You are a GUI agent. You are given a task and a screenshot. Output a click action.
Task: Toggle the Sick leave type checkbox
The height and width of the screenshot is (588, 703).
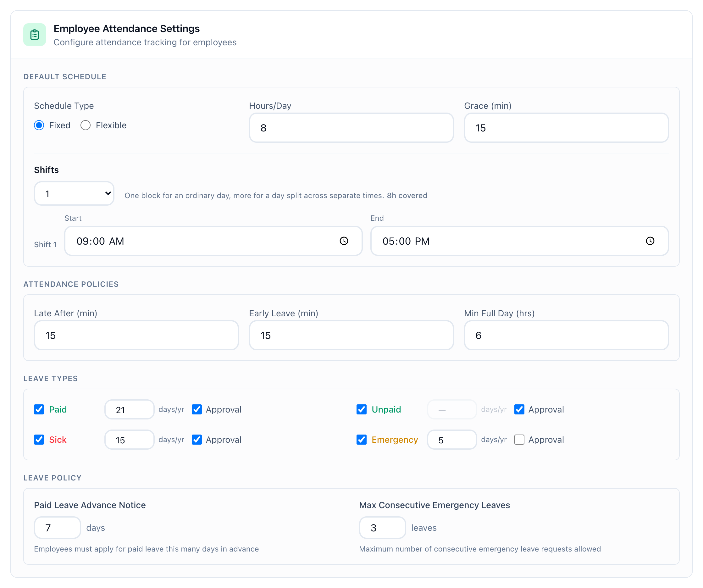pyautogui.click(x=39, y=440)
